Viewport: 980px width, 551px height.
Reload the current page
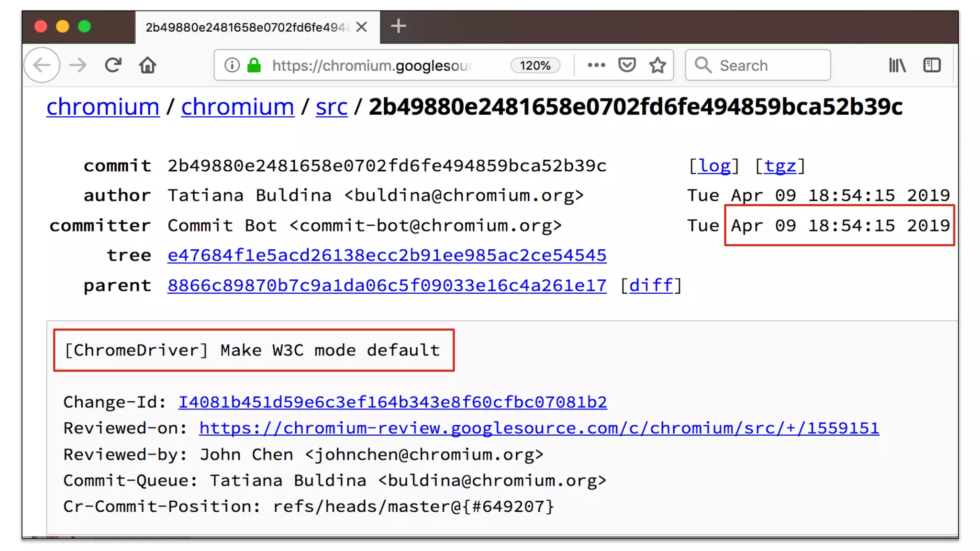113,65
